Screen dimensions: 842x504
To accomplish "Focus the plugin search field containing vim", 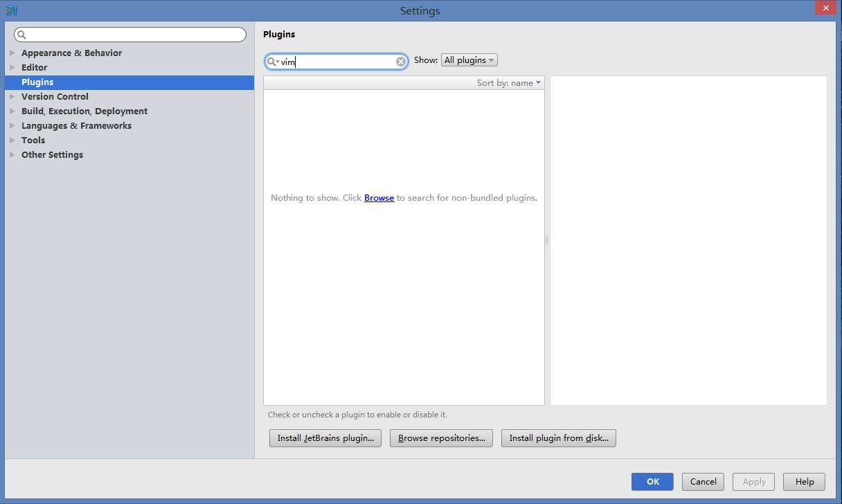I will [x=337, y=62].
